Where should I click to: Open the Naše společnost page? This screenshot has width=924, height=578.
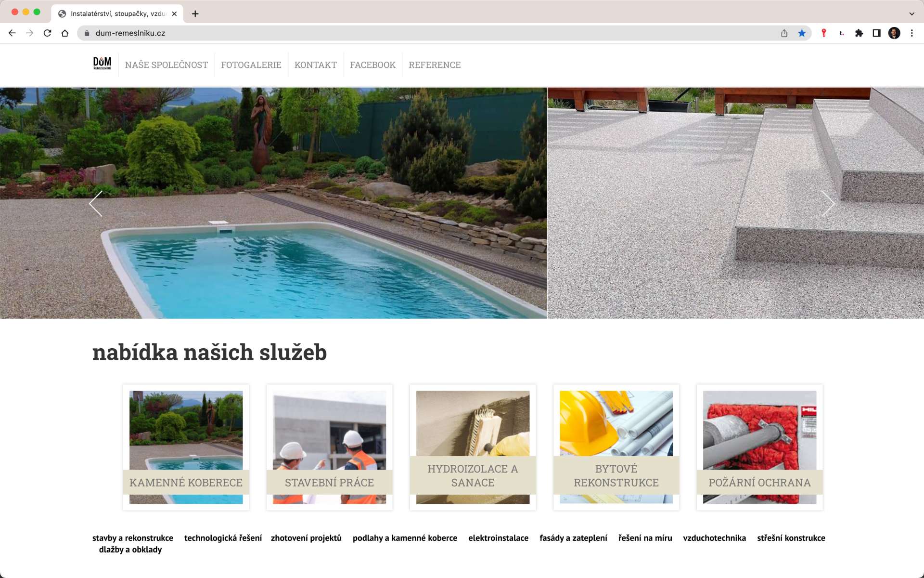pos(167,65)
